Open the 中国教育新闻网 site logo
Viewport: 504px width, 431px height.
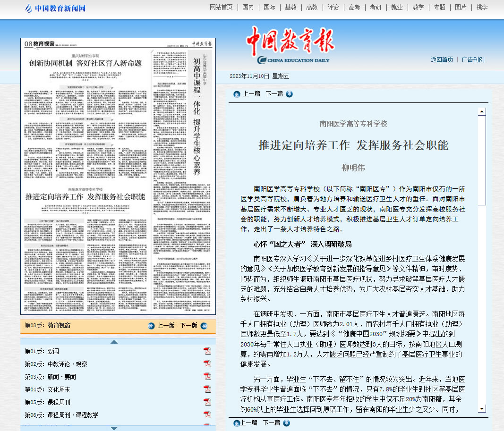pos(55,8)
